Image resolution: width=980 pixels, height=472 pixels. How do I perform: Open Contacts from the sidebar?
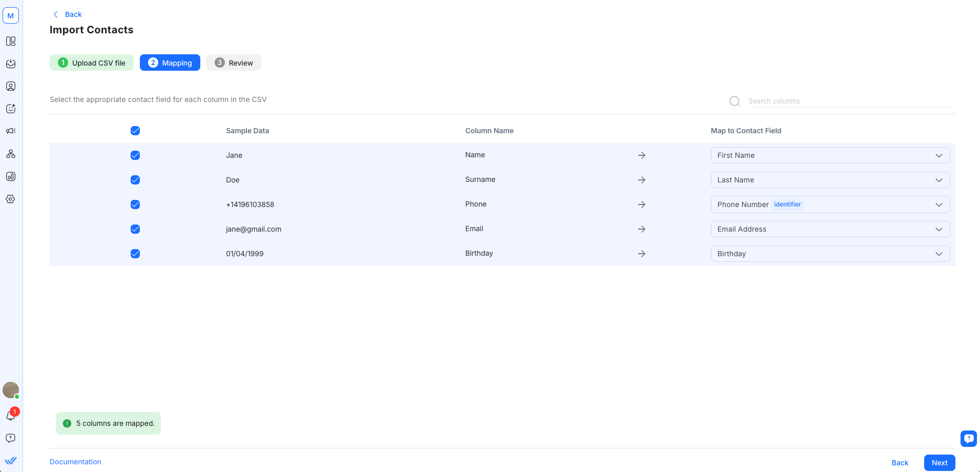(11, 86)
